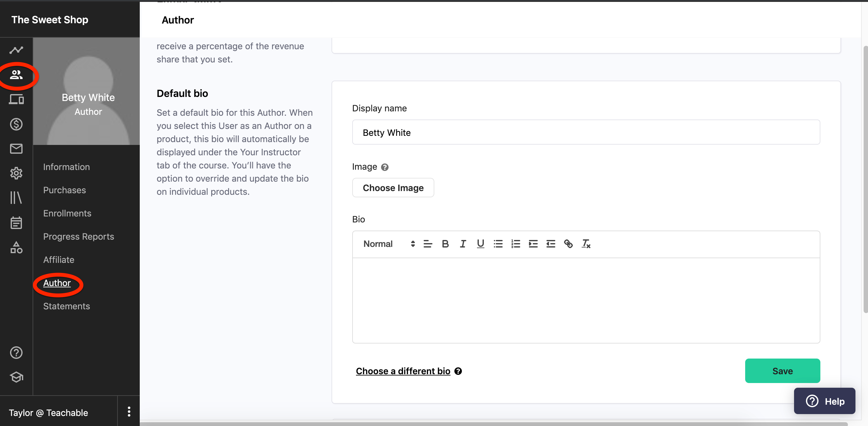The image size is (868, 426).
Task: Click the vertical page scrollbar
Action: (x=865, y=179)
